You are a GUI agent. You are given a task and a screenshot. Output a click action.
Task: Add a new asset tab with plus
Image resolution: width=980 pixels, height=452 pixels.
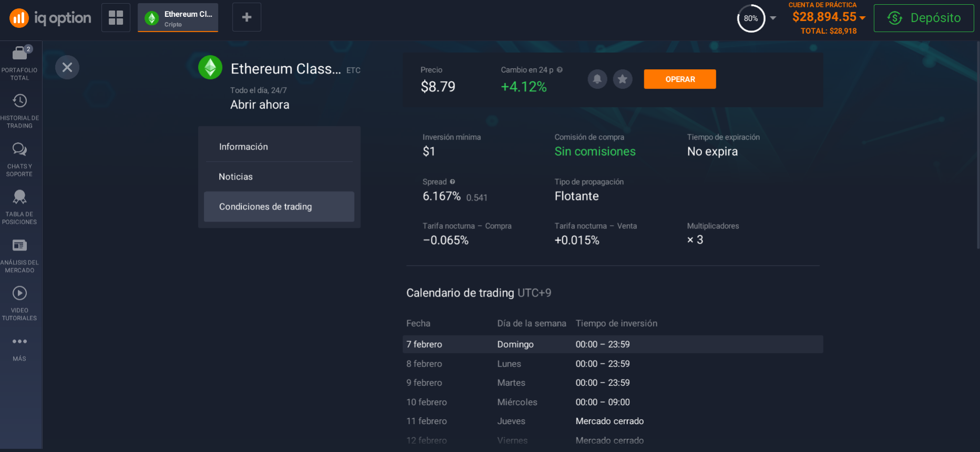tap(246, 17)
